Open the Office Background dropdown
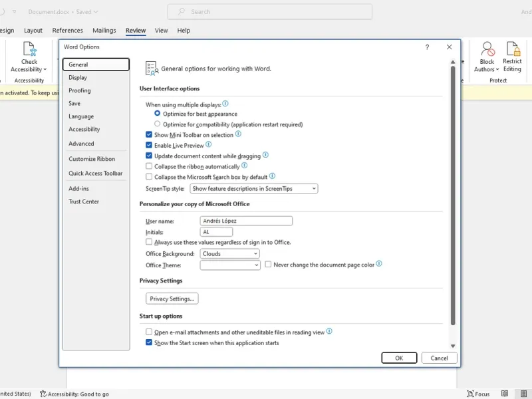 click(229, 253)
